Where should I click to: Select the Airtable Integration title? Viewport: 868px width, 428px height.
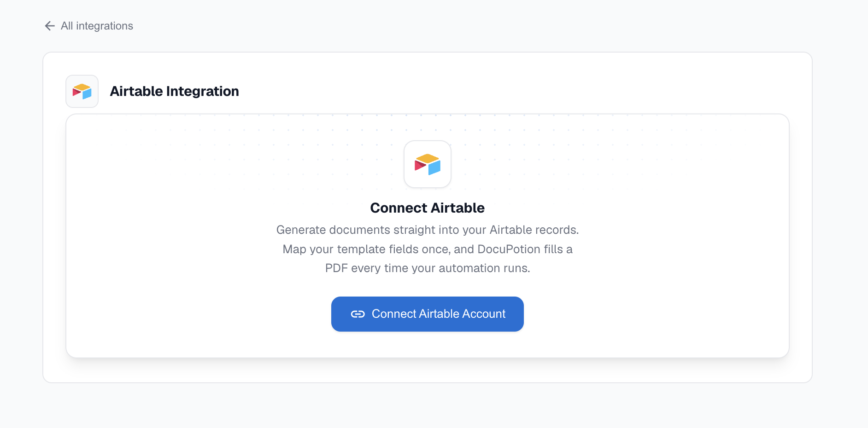[x=174, y=91]
